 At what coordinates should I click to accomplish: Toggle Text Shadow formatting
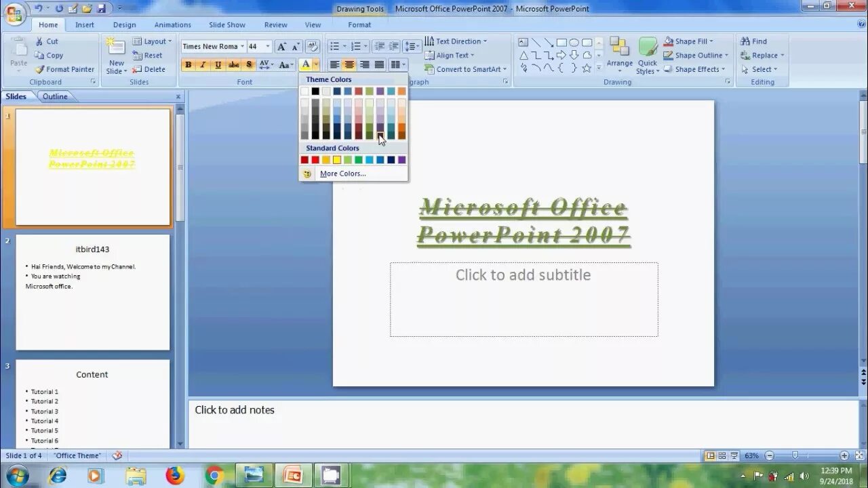[249, 65]
